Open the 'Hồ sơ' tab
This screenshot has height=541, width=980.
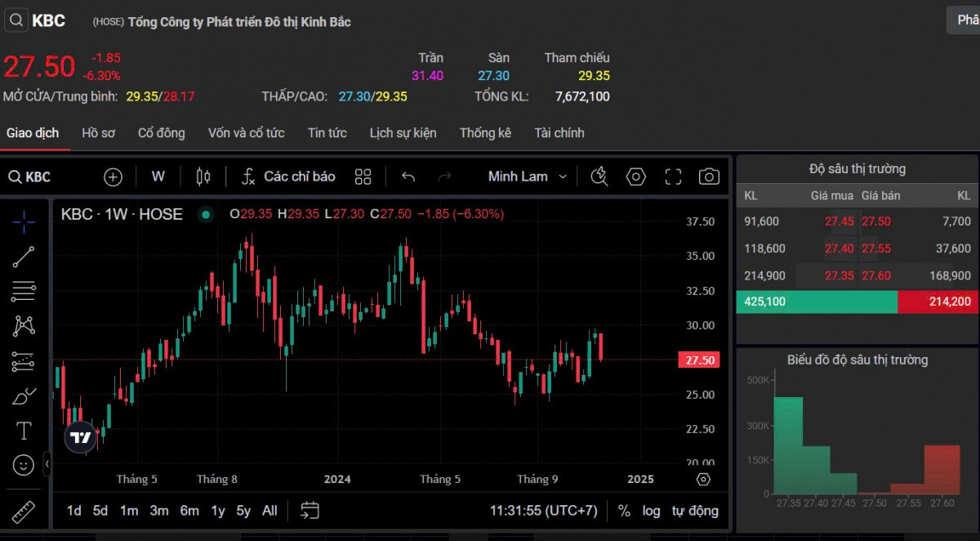tap(98, 133)
